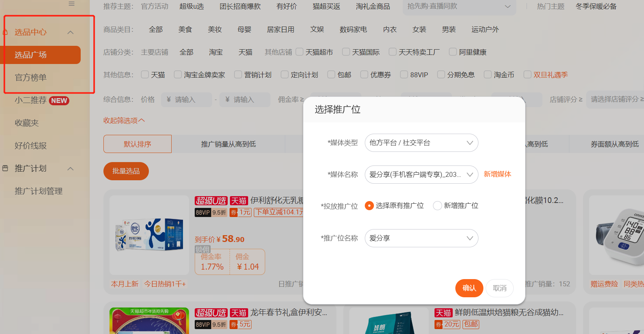The width and height of the screenshot is (644, 334).
Task: Select 新增推广位 radio option
Action: [437, 206]
